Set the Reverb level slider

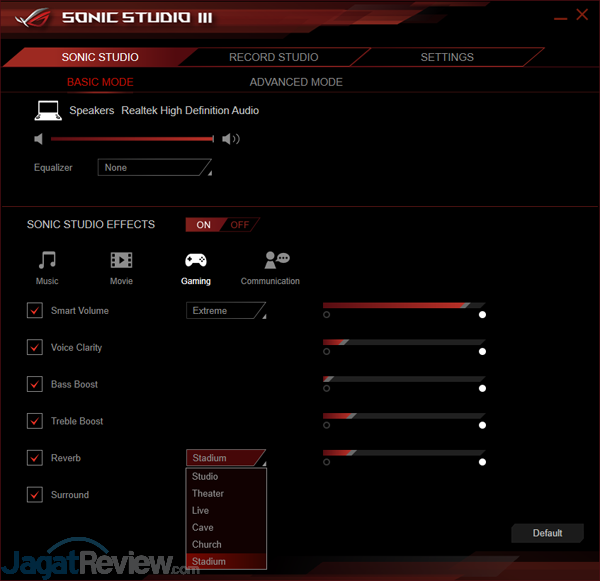click(404, 453)
